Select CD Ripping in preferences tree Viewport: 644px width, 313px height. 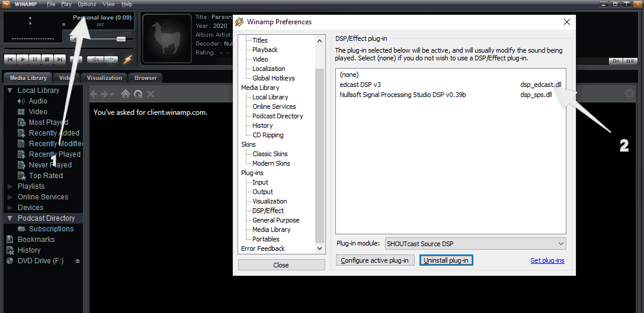268,135
